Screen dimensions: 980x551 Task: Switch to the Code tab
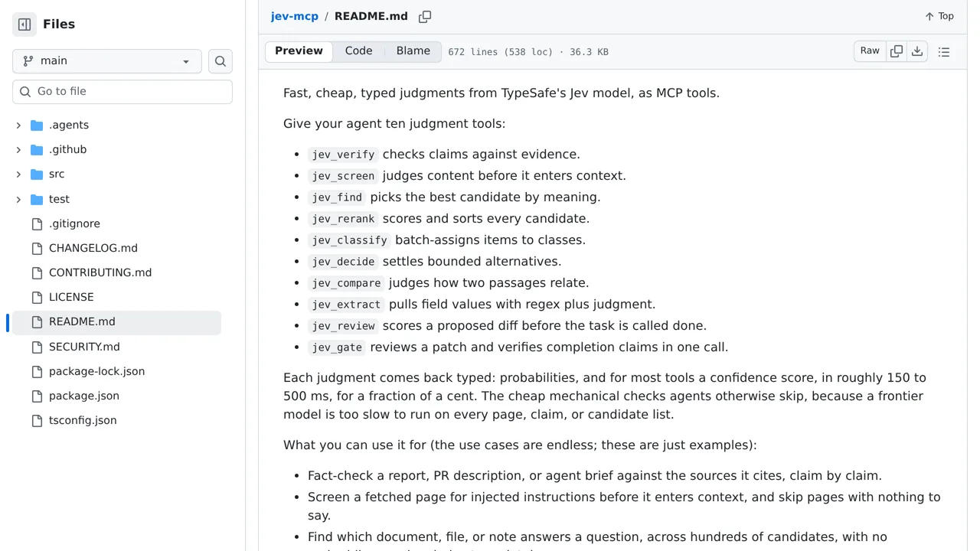pos(358,51)
